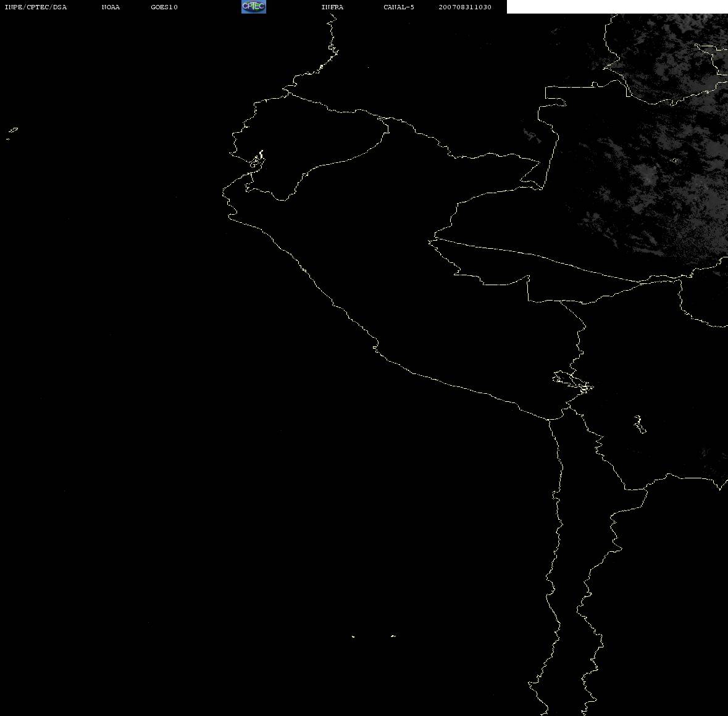This screenshot has width=728, height=716.
Task: Click the CPTEC logo in the header
Action: 254,7
